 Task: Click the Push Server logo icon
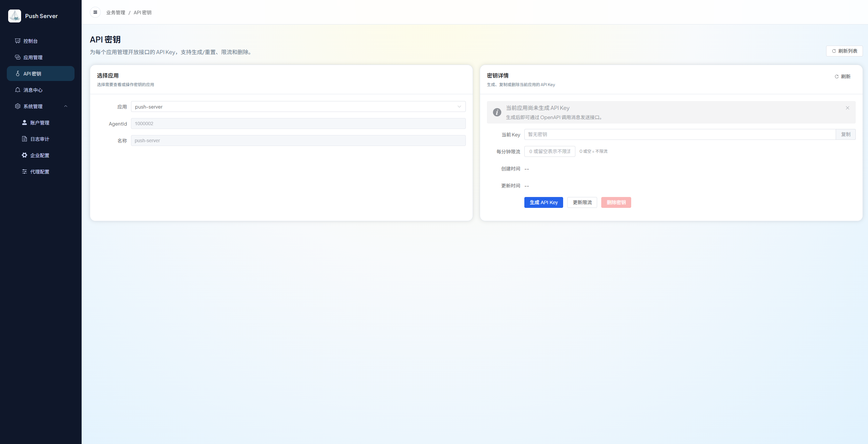click(x=15, y=16)
